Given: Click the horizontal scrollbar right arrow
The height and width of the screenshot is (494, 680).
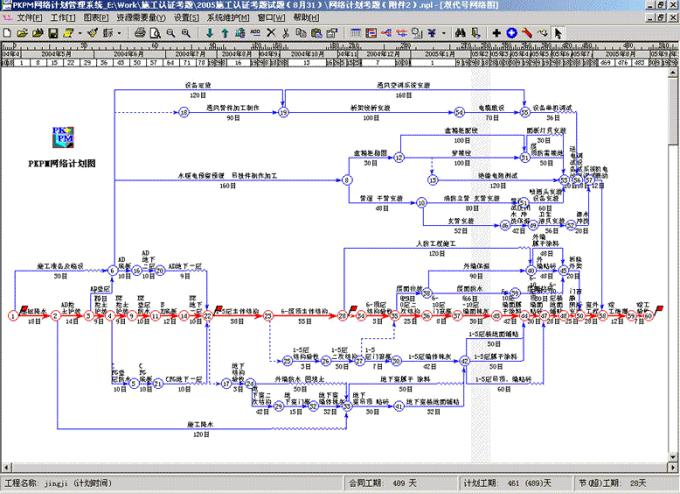Looking at the screenshot, I should point(673,467).
